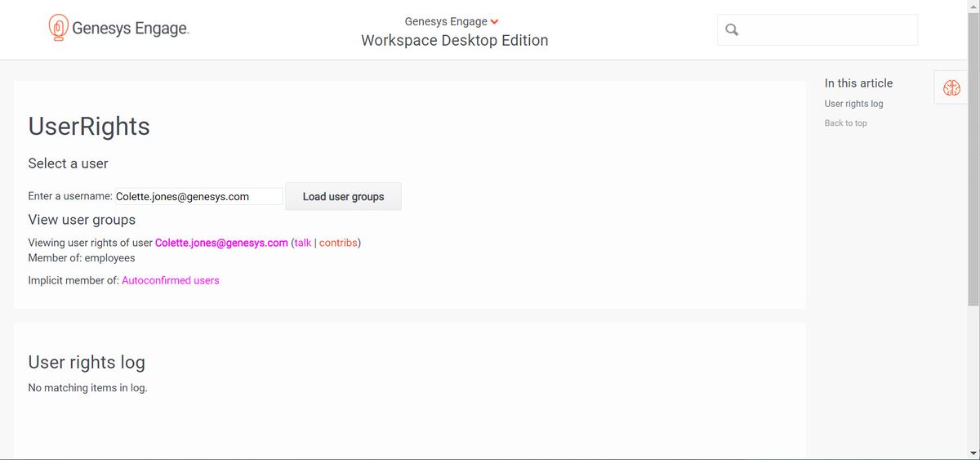Click the UserRights page heading

point(89,126)
